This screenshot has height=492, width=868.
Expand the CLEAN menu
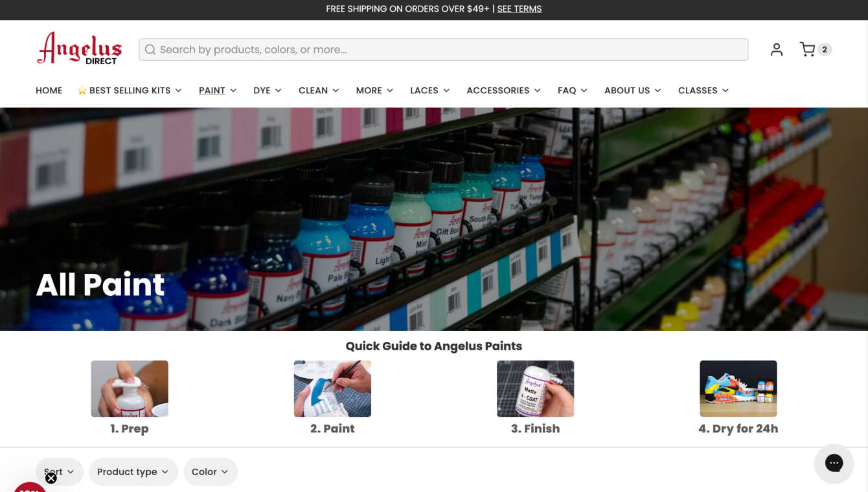(319, 91)
